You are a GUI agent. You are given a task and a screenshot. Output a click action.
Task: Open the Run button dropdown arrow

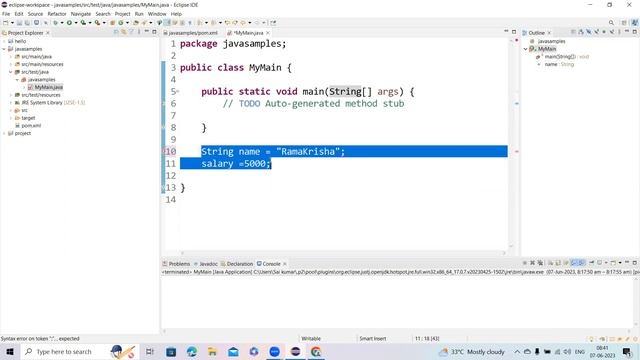click(76, 23)
